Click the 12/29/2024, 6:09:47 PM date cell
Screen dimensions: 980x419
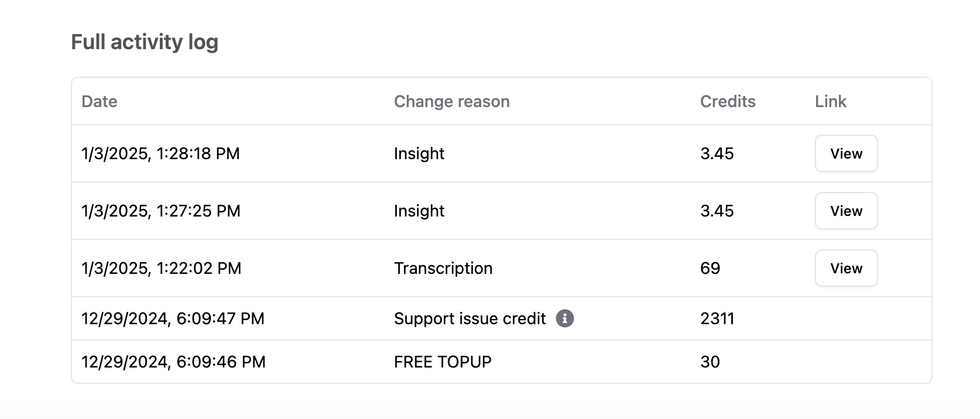(173, 318)
